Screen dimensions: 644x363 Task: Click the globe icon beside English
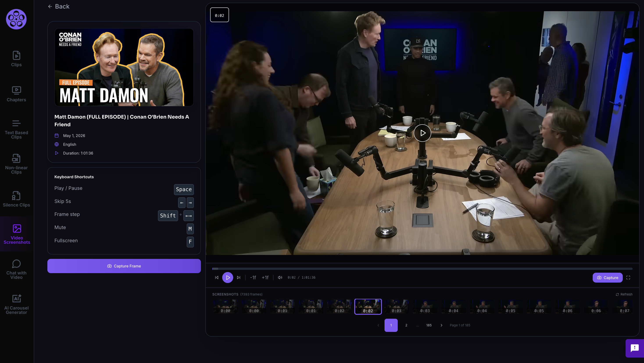pyautogui.click(x=57, y=144)
